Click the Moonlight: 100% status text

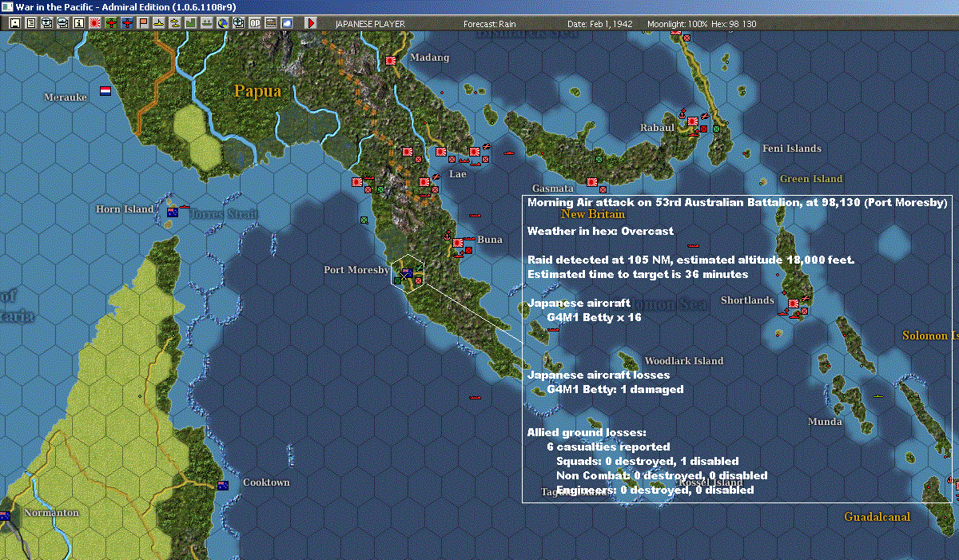[678, 24]
